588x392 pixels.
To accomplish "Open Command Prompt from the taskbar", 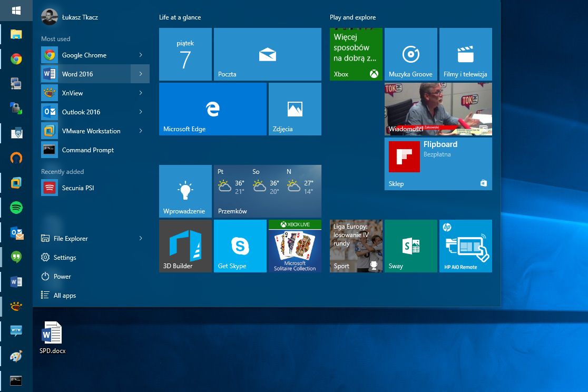I will pyautogui.click(x=16, y=380).
